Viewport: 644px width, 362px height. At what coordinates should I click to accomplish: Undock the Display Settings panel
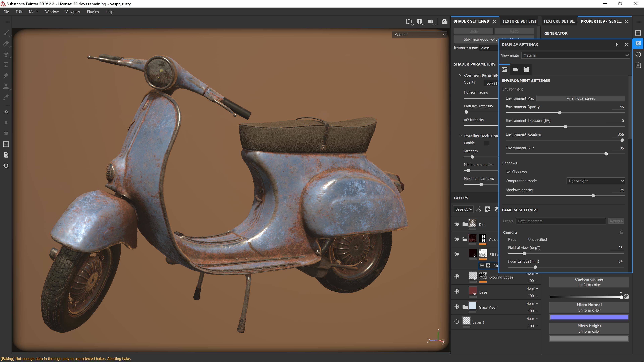click(616, 45)
